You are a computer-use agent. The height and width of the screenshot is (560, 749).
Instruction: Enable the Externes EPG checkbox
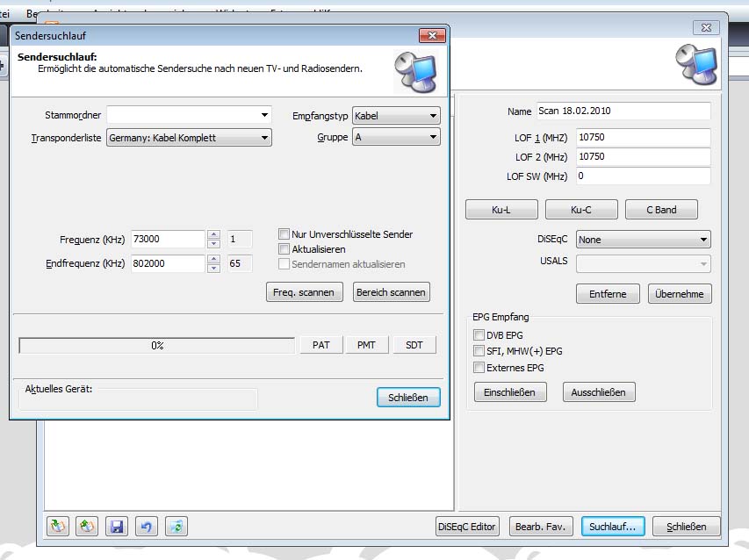click(479, 367)
